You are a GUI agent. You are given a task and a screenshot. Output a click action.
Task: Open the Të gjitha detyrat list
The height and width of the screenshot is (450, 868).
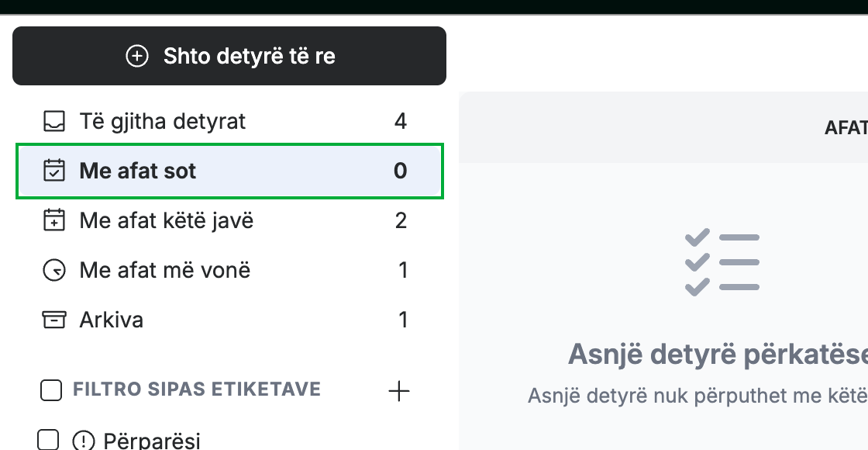coord(229,121)
